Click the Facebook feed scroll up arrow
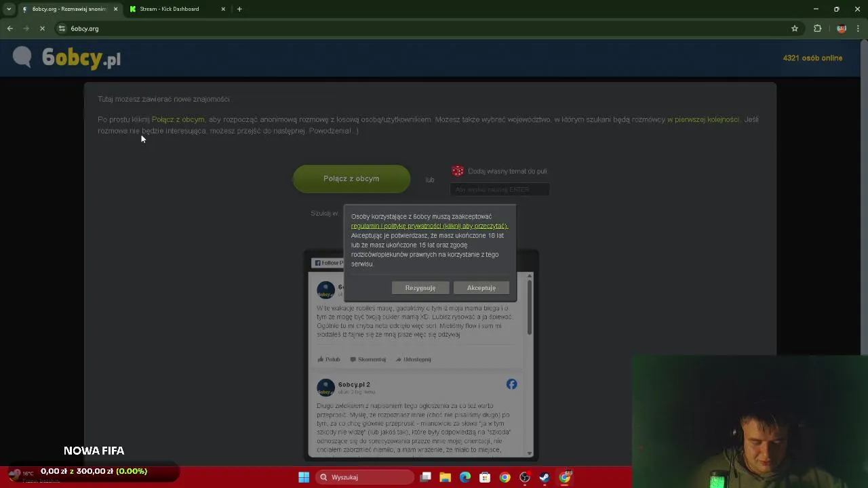This screenshot has height=488, width=868. click(530, 275)
